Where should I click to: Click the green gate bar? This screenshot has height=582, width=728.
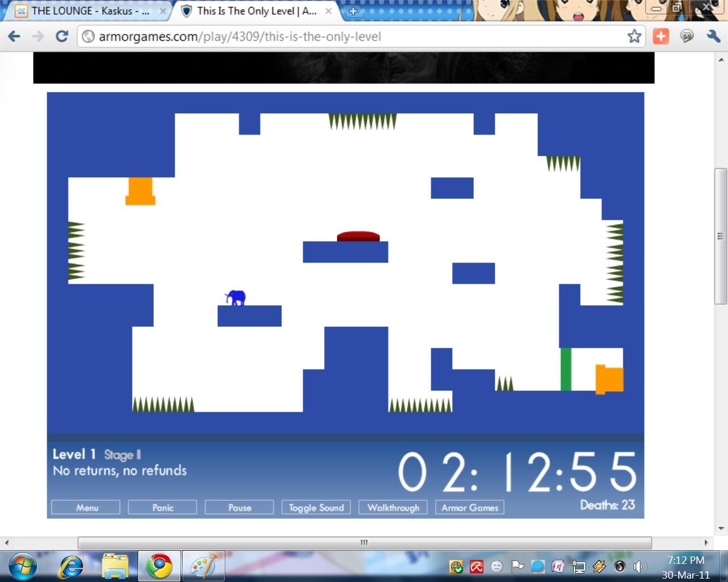coord(566,369)
